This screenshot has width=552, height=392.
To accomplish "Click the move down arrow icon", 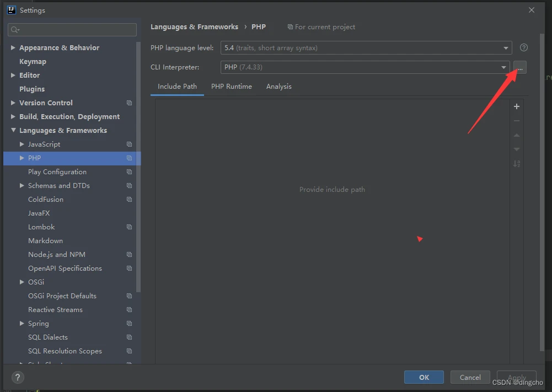I will click(x=517, y=149).
